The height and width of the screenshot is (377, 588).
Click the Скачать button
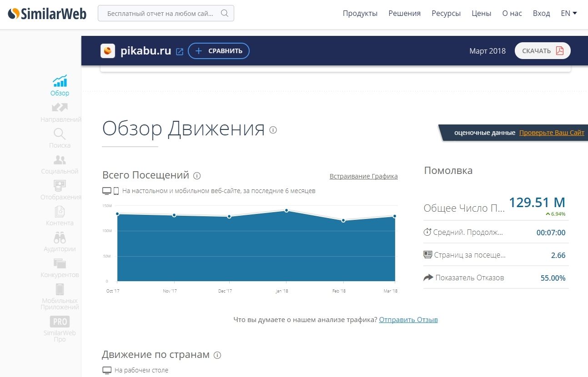[543, 50]
